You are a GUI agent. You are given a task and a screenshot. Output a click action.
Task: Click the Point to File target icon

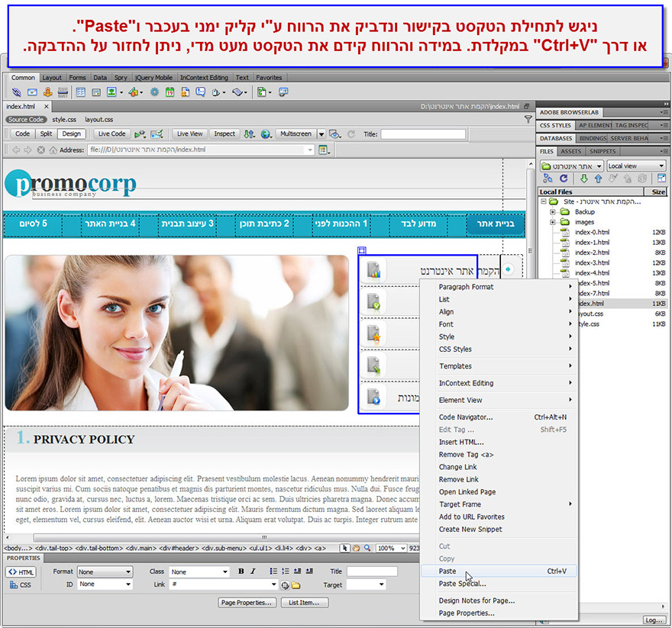click(285, 585)
